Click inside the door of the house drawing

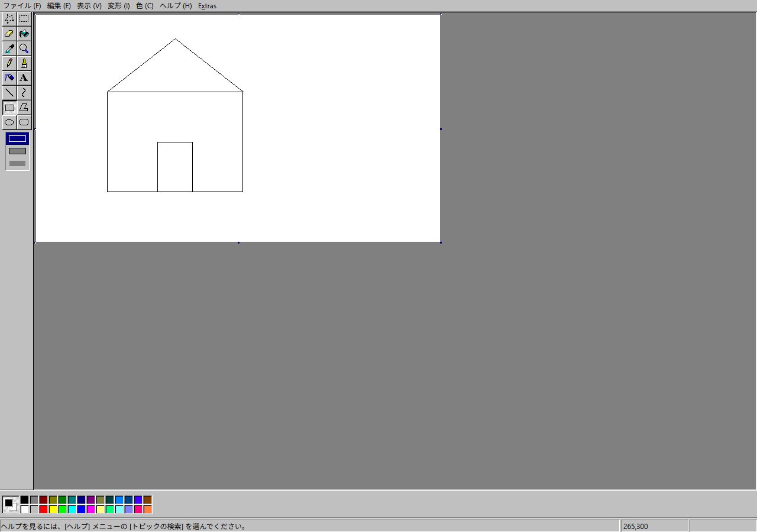coord(175,167)
